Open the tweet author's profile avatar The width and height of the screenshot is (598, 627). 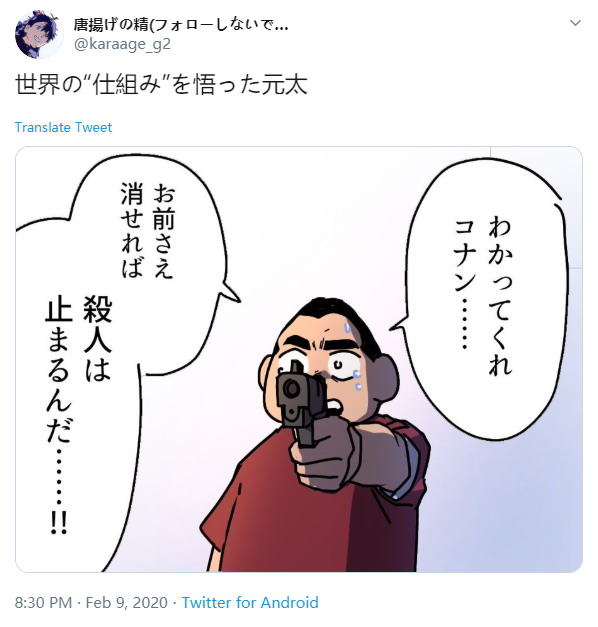click(x=39, y=34)
